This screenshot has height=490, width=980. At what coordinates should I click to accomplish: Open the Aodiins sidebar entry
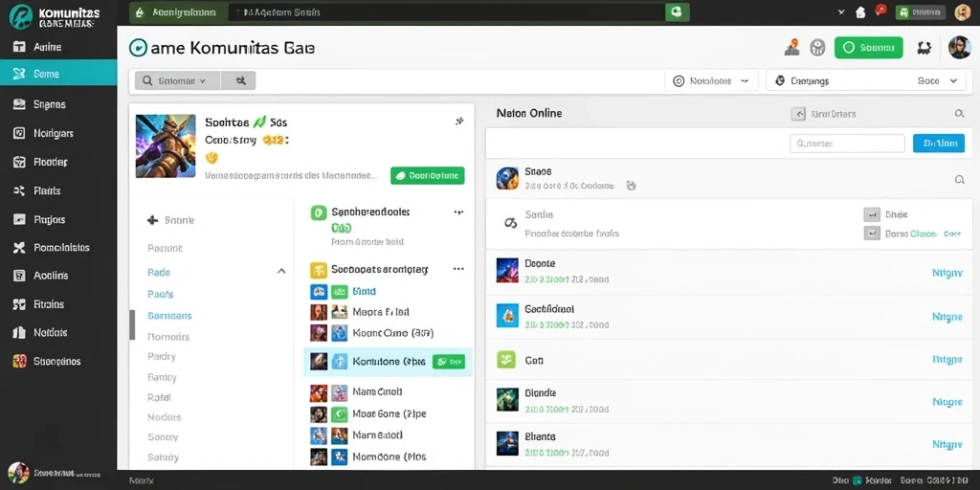[58, 276]
